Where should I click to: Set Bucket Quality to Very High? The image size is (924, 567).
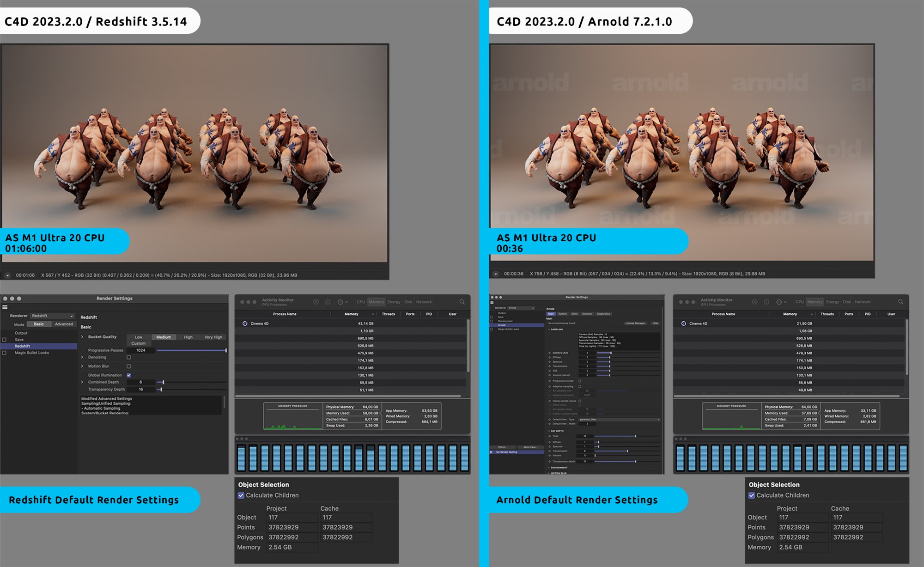(x=213, y=337)
